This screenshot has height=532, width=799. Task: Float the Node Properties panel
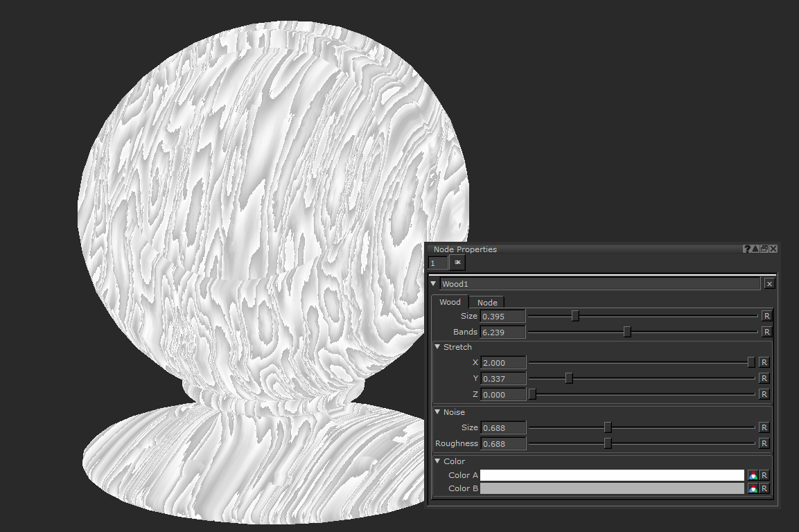point(764,249)
